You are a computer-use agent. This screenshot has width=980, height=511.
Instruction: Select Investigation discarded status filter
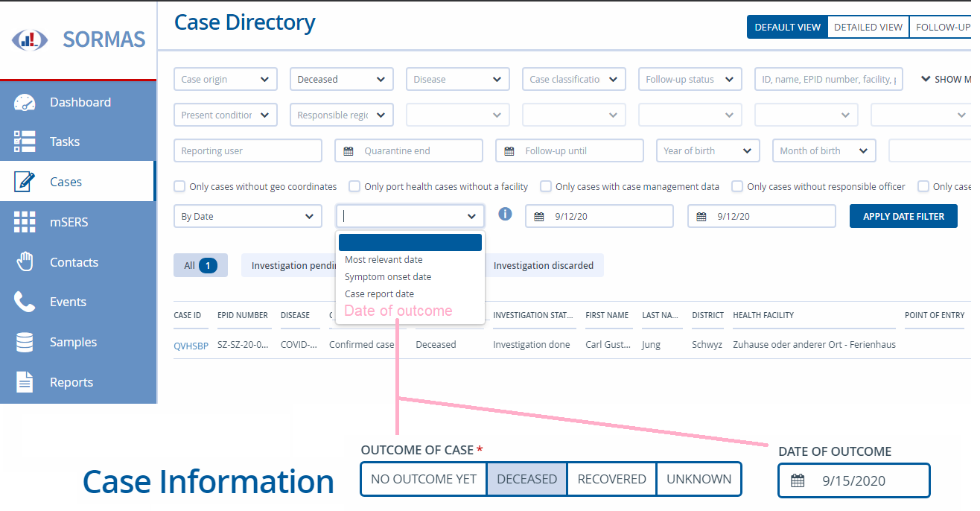point(544,265)
